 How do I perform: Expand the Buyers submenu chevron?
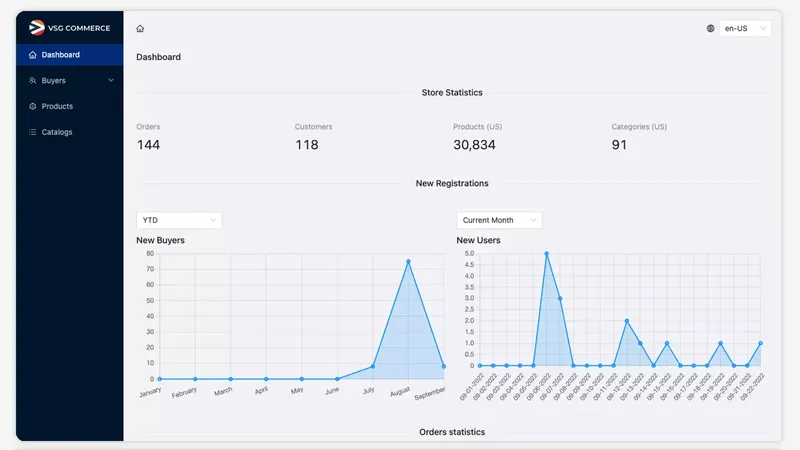tap(111, 80)
